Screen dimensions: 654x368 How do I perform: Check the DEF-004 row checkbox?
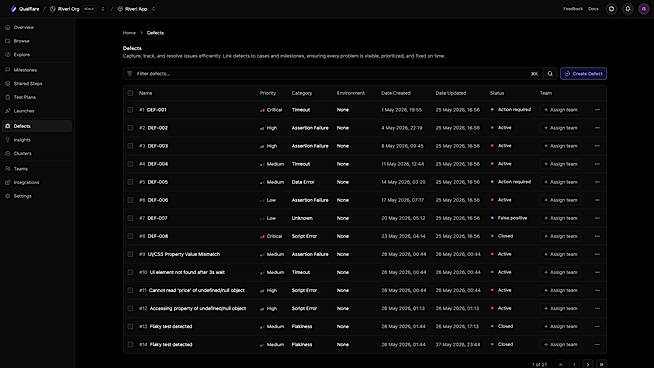coord(130,164)
